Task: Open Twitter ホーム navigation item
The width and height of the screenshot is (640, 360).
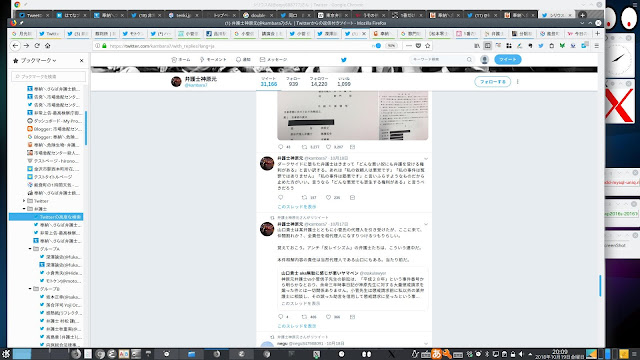Action: tap(181, 60)
